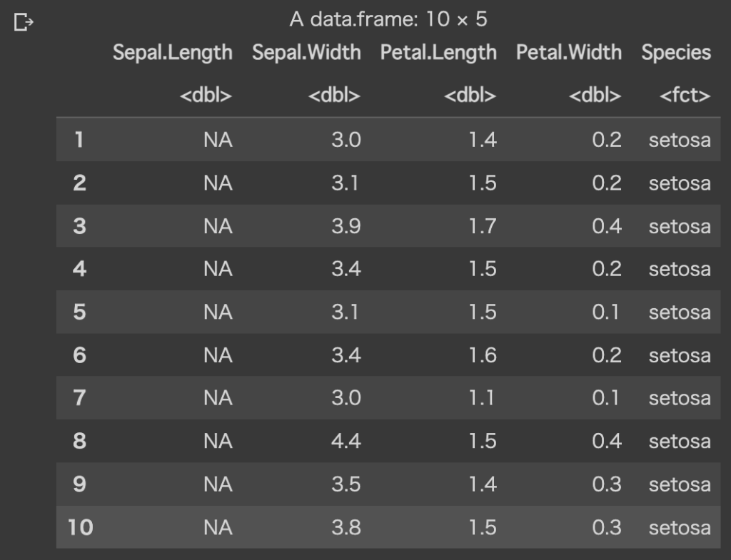
Task: Click the Sepal.Length column header
Action: [172, 52]
